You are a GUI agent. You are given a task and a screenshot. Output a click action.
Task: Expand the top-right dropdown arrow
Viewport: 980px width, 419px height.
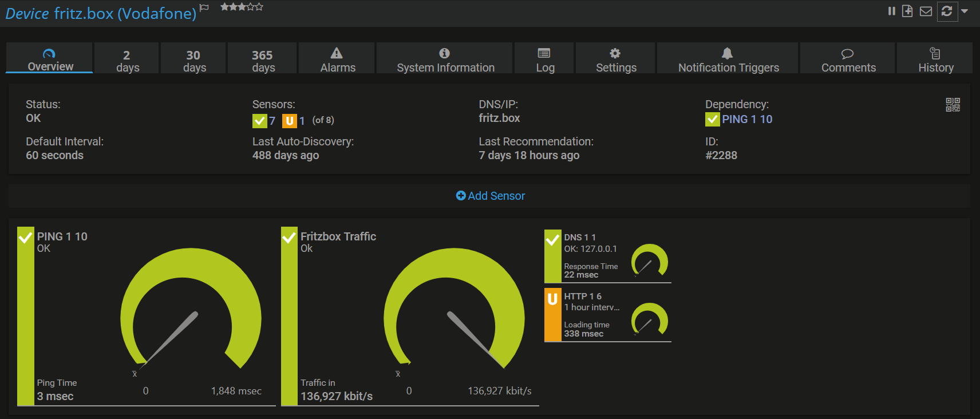coord(965,11)
